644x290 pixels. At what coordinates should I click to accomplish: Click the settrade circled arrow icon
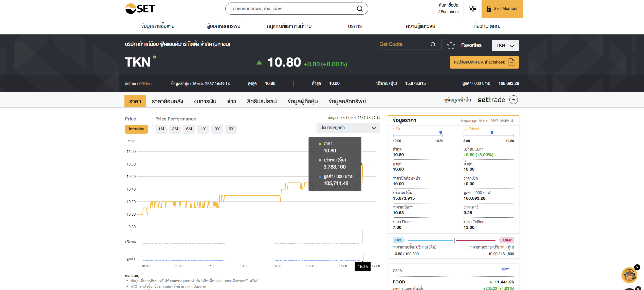click(513, 100)
